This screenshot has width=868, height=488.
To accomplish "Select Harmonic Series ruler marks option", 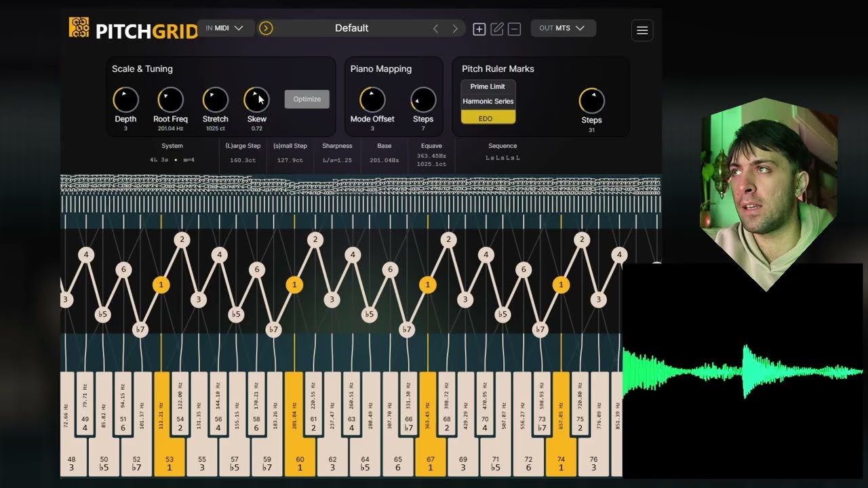I will click(x=488, y=102).
